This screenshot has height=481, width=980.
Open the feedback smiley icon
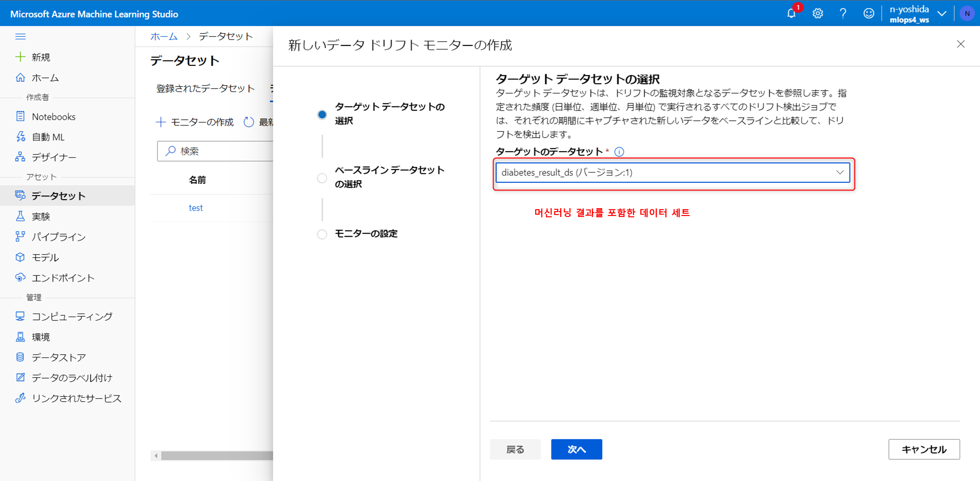tap(869, 14)
